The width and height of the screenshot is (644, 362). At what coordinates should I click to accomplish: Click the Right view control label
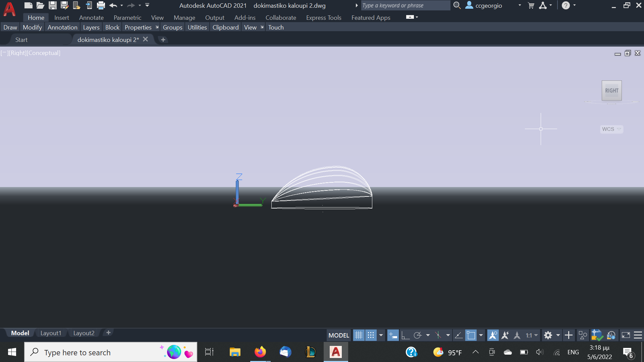point(18,53)
